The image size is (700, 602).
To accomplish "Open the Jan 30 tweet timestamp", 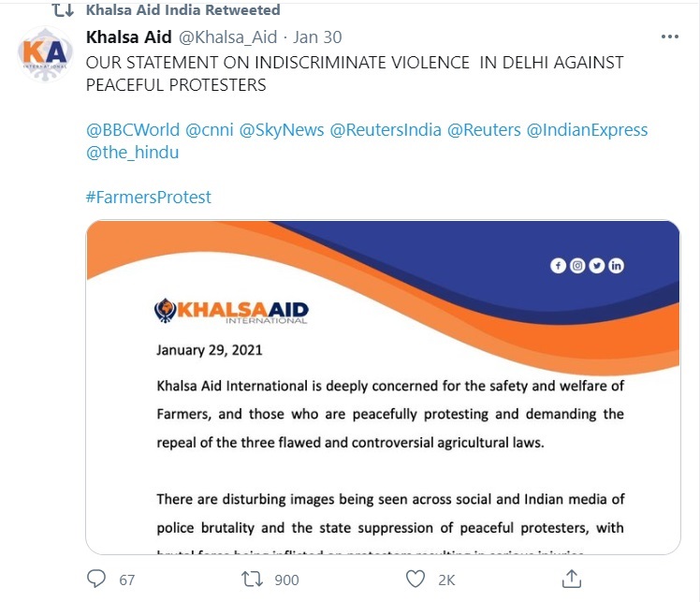I will pos(317,37).
